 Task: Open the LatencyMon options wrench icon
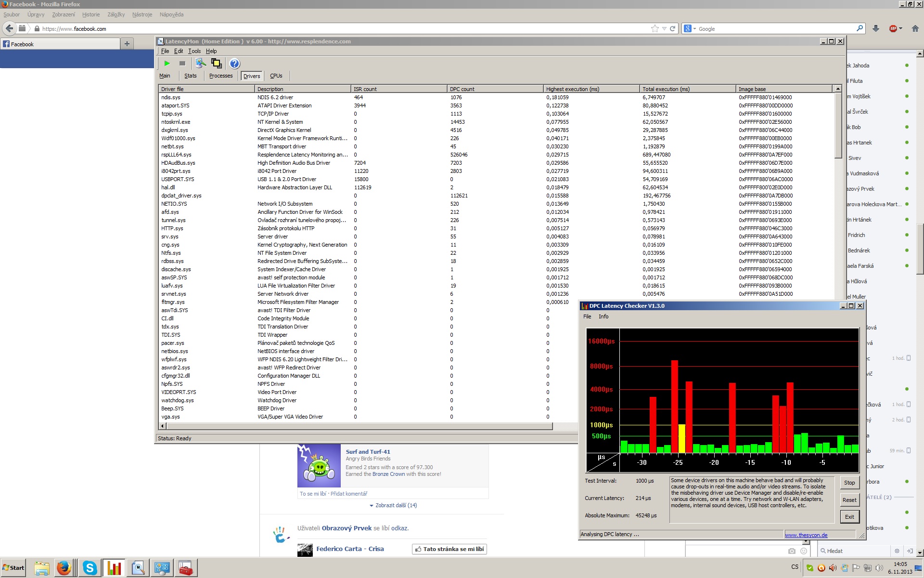pos(201,63)
